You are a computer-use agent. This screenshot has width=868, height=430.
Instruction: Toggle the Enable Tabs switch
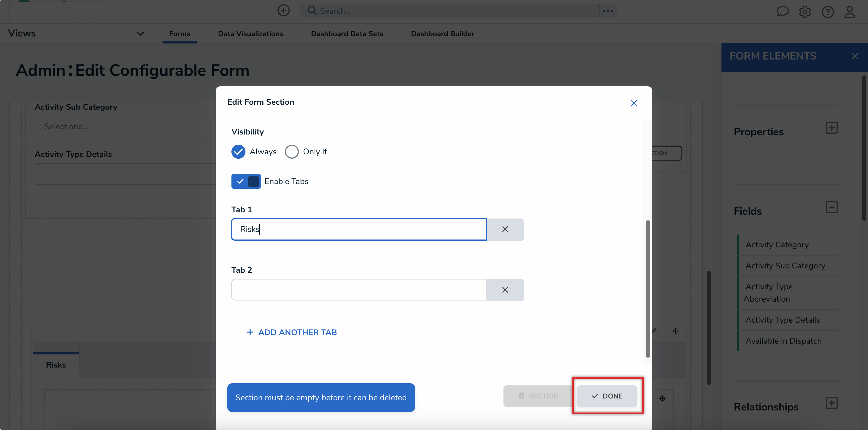[246, 181]
